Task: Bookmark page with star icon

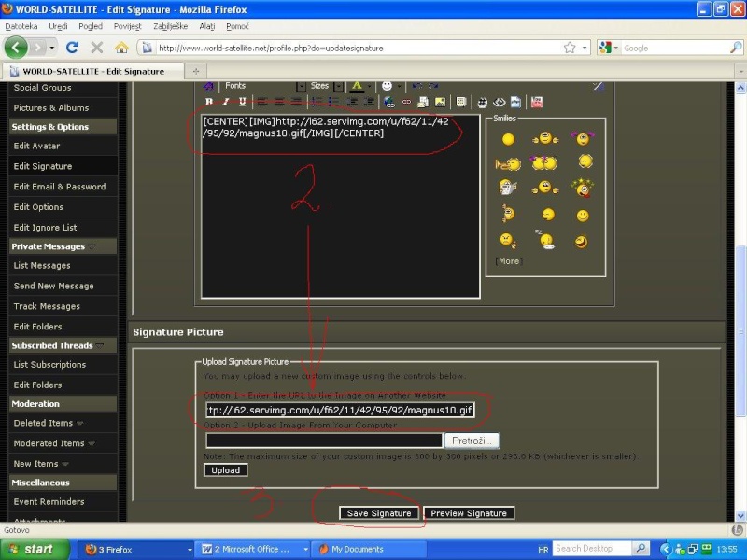Action: pyautogui.click(x=570, y=48)
